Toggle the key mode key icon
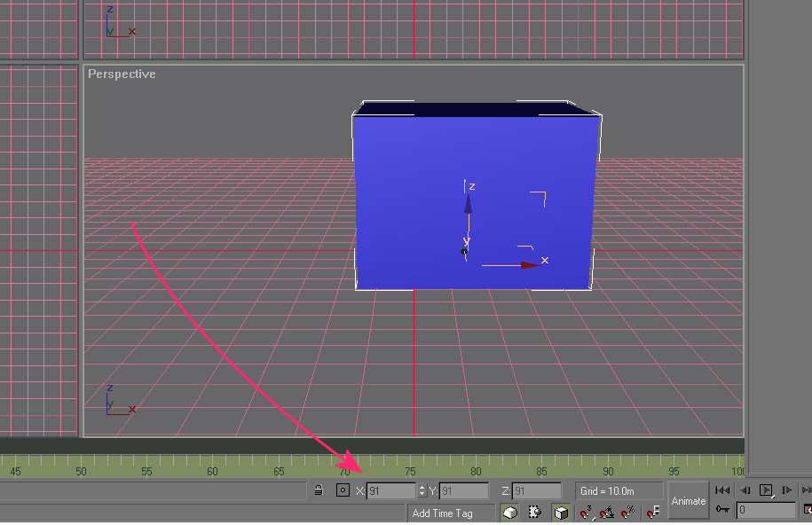The height and width of the screenshot is (525, 812). tap(723, 511)
